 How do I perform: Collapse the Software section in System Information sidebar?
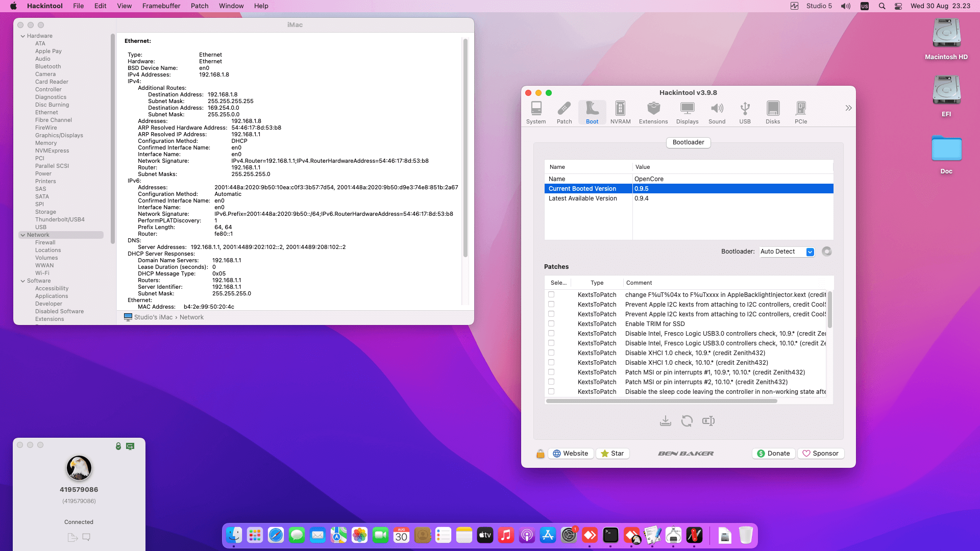click(23, 281)
